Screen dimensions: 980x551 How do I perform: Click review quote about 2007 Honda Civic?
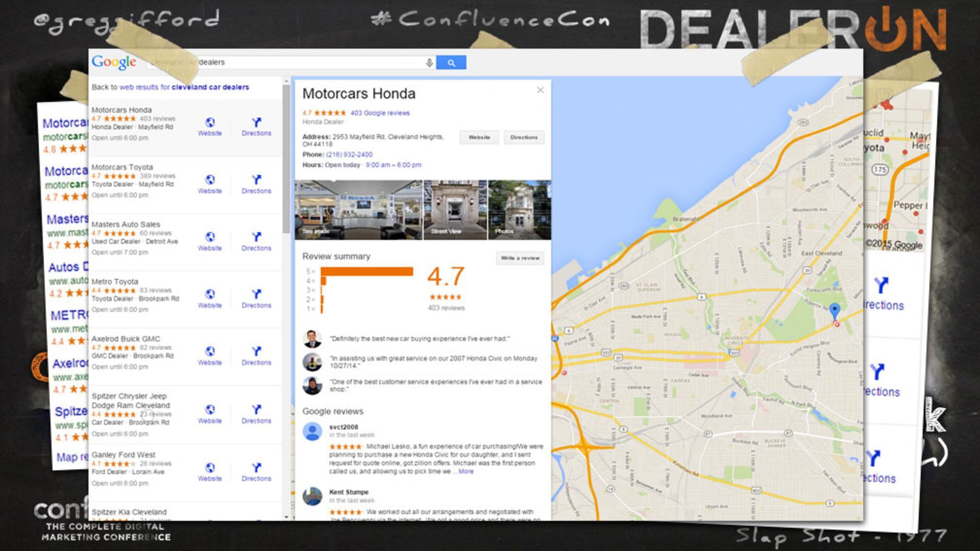434,362
